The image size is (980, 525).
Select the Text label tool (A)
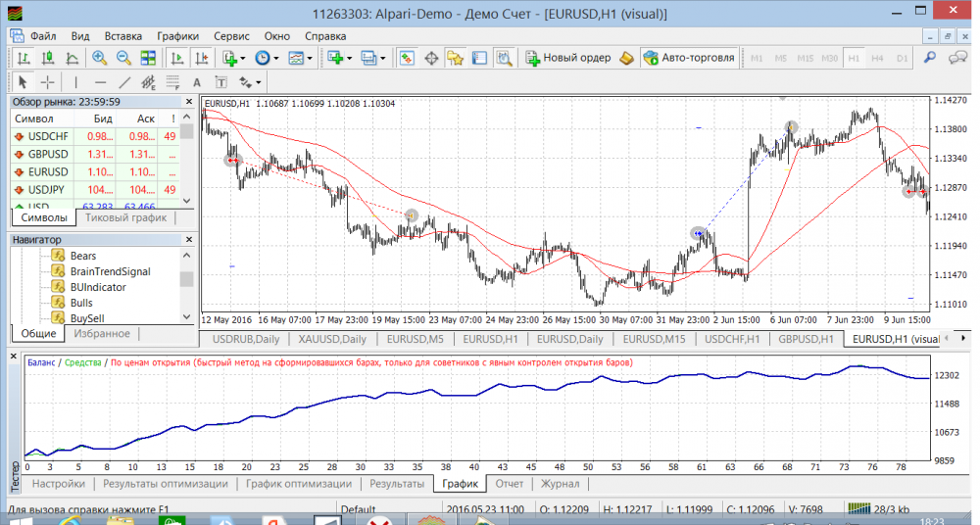tap(196, 82)
